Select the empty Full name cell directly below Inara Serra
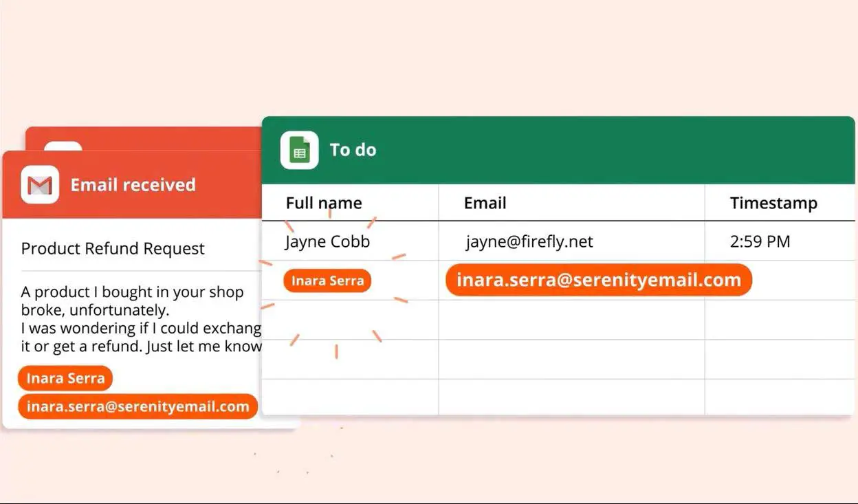 click(x=349, y=320)
